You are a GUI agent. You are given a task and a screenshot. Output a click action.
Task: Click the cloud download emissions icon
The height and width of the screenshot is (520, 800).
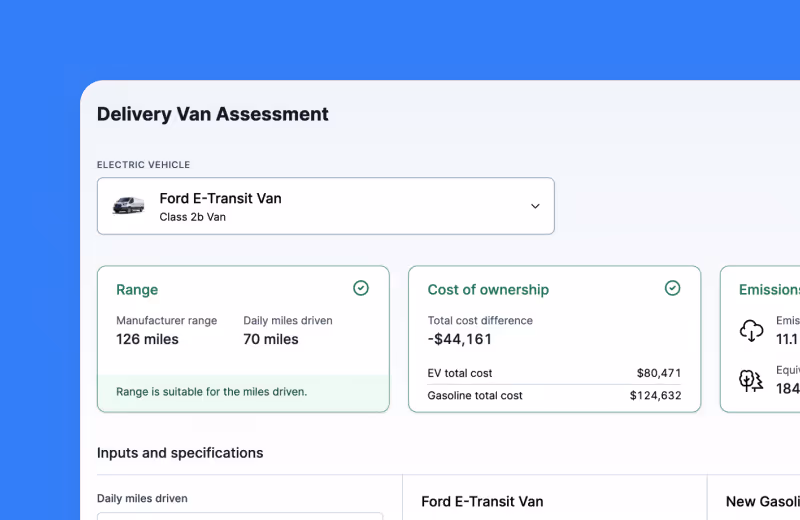tap(751, 331)
